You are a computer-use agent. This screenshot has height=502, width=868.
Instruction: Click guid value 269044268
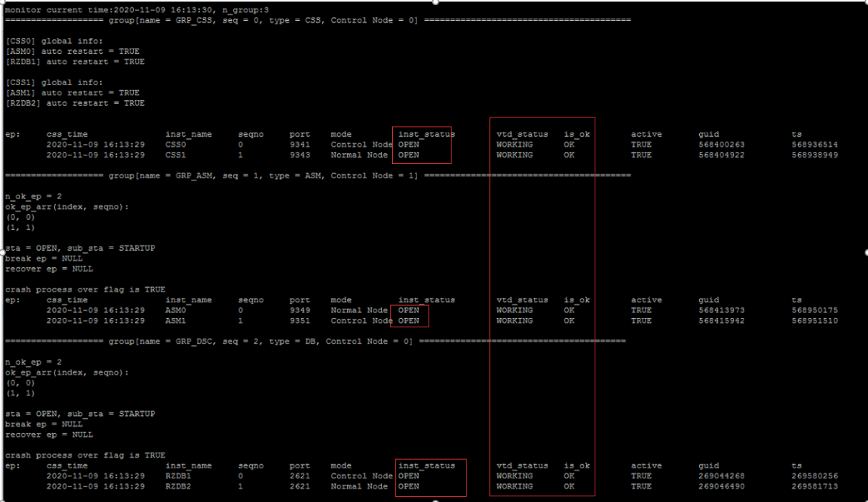721,476
